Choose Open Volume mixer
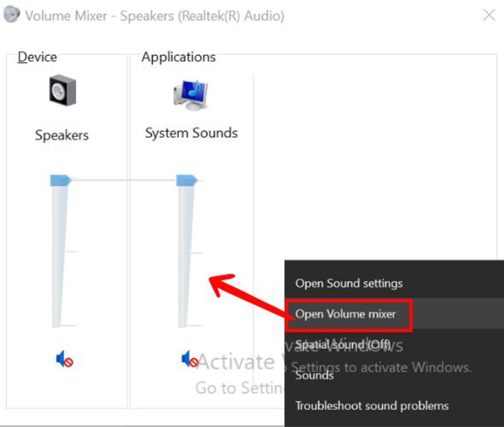This screenshot has height=427, width=504. [348, 314]
